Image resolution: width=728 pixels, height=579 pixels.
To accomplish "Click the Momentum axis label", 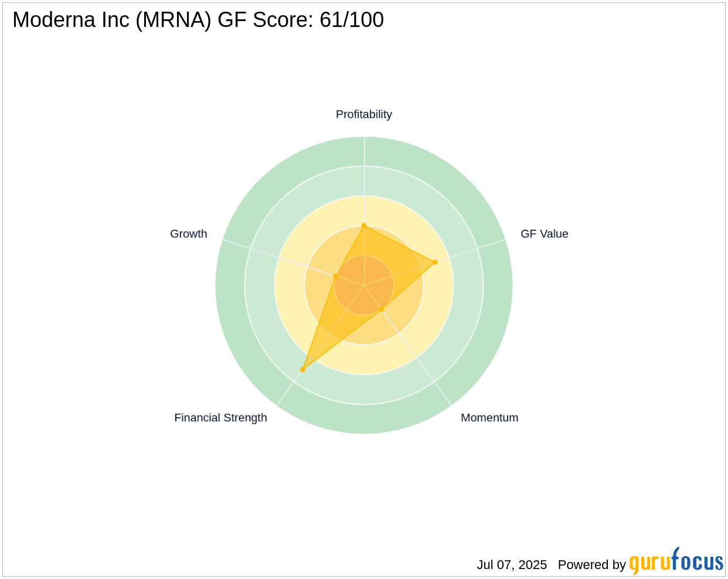I will point(489,418).
